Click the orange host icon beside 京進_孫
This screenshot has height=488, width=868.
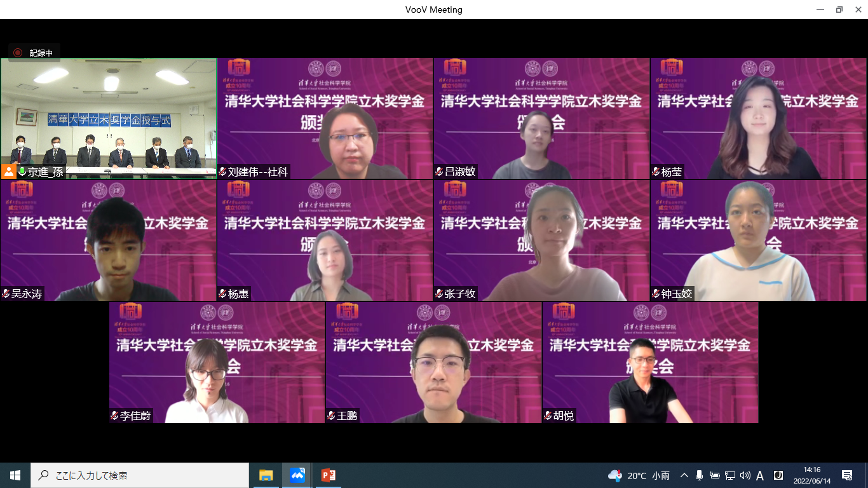(9, 172)
